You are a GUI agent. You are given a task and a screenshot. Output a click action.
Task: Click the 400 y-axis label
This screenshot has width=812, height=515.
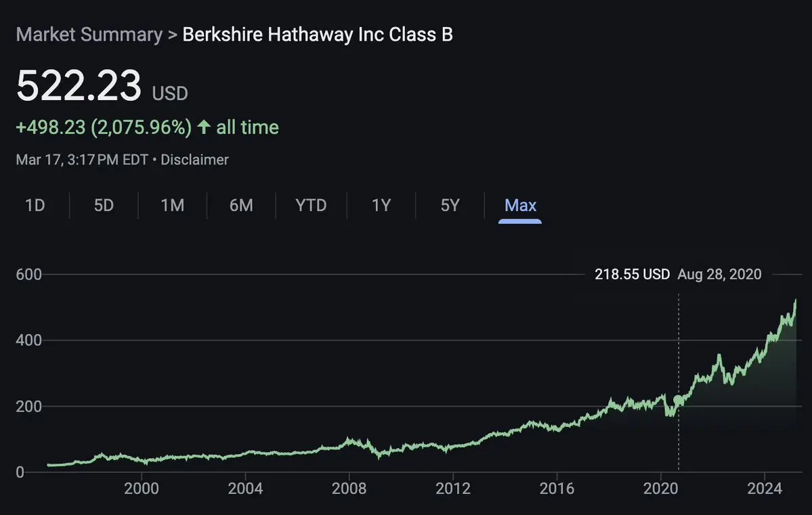point(28,340)
